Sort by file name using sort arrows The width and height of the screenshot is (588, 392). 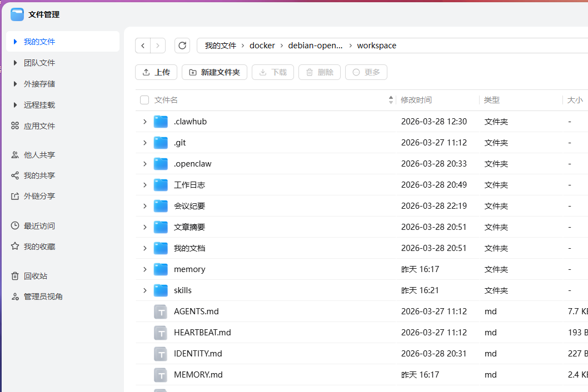[391, 100]
